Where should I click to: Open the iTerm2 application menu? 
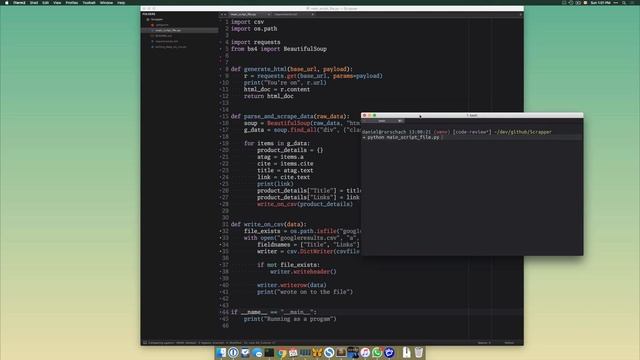tap(19, 2)
